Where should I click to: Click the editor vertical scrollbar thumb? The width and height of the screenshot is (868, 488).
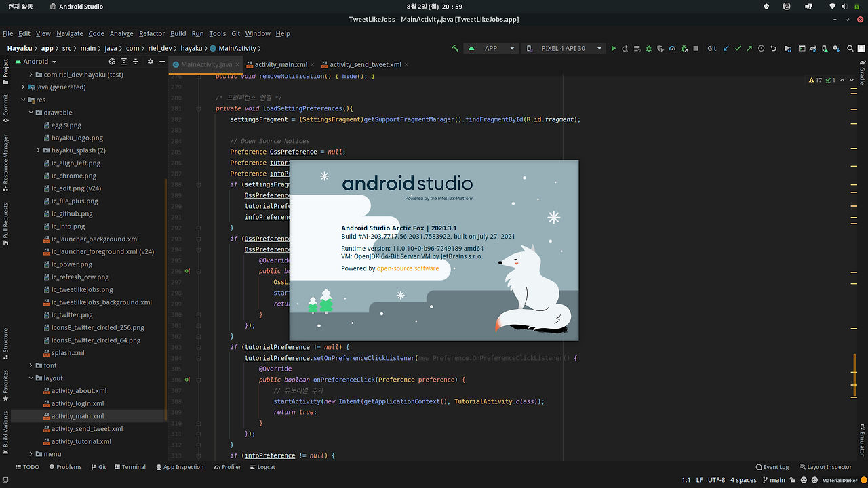(855, 375)
